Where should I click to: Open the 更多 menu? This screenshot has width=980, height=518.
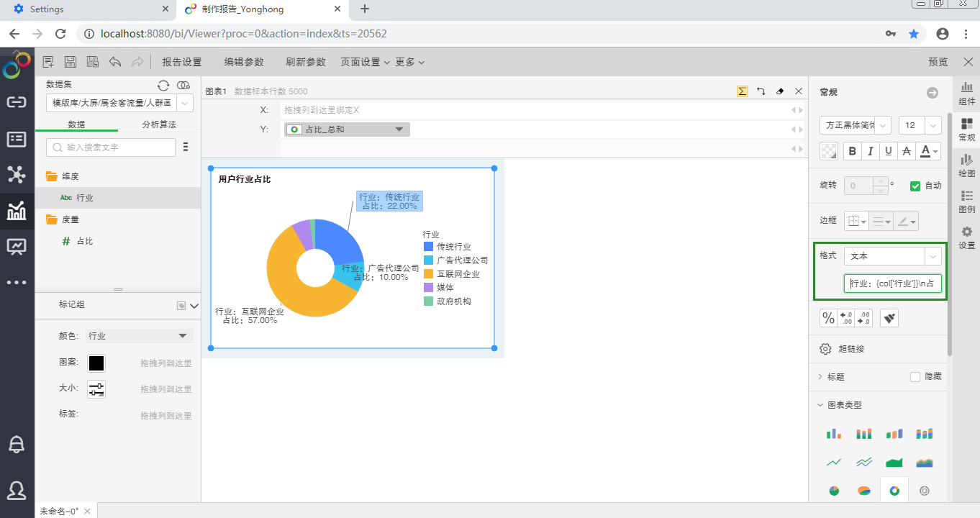tap(409, 62)
